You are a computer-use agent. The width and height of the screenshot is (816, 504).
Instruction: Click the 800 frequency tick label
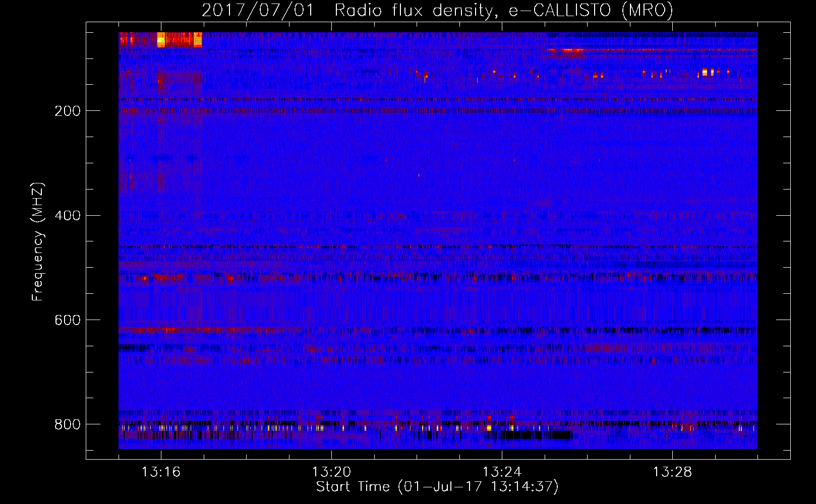(x=68, y=424)
